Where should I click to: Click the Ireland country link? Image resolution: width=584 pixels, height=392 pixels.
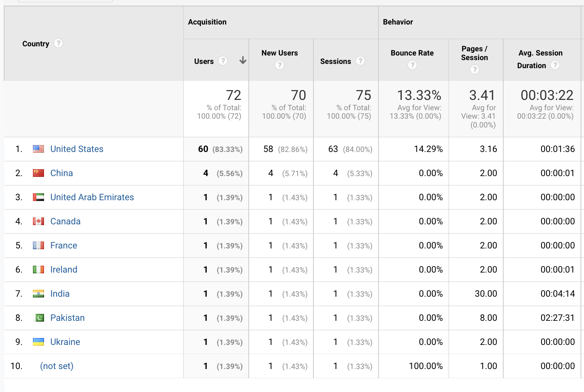pos(64,269)
